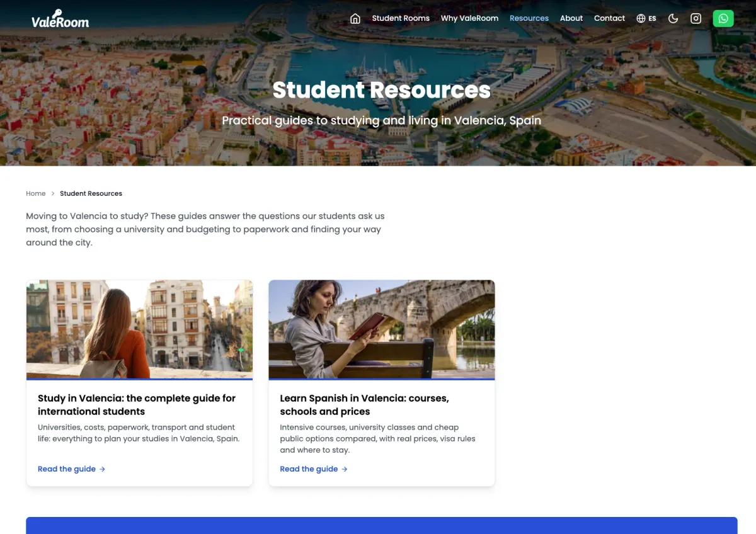Read the guide for Study in Valencia
The height and width of the screenshot is (534, 756).
(x=71, y=469)
